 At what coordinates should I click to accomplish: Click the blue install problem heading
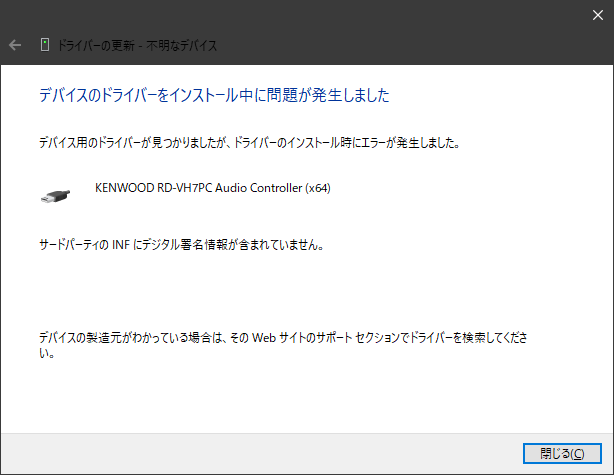click(x=214, y=95)
